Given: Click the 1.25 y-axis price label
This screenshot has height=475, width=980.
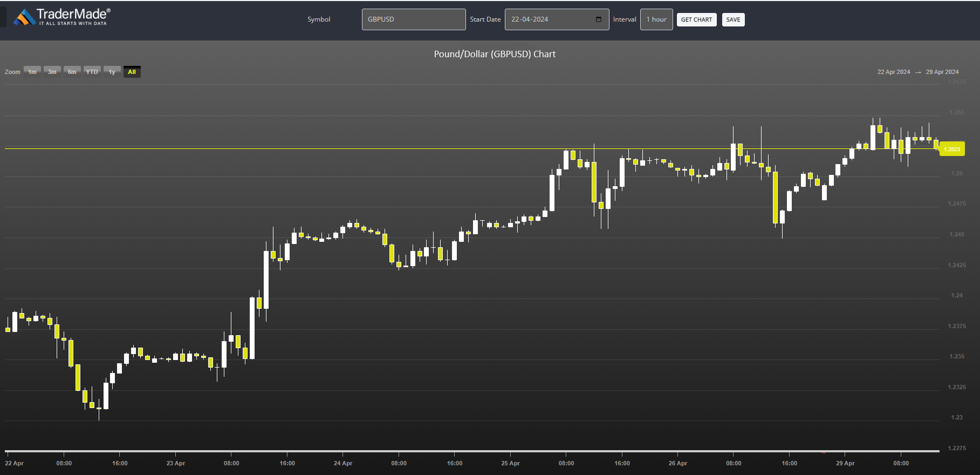Looking at the screenshot, I should 957,173.
